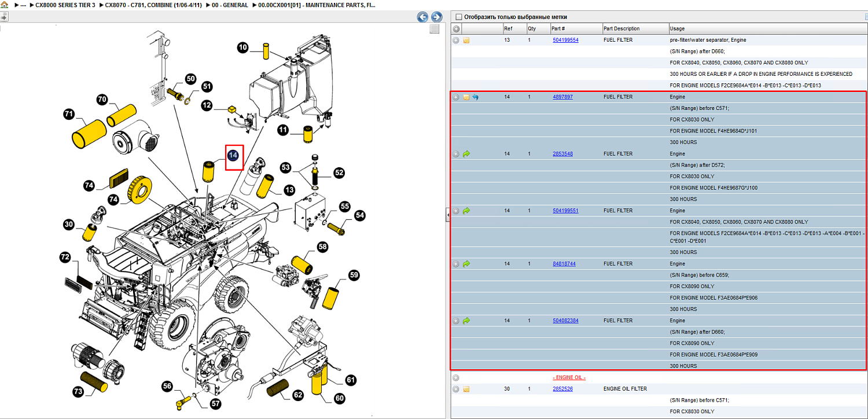Select callout 60 on the diagram
868x419 pixels.
(x=339, y=399)
